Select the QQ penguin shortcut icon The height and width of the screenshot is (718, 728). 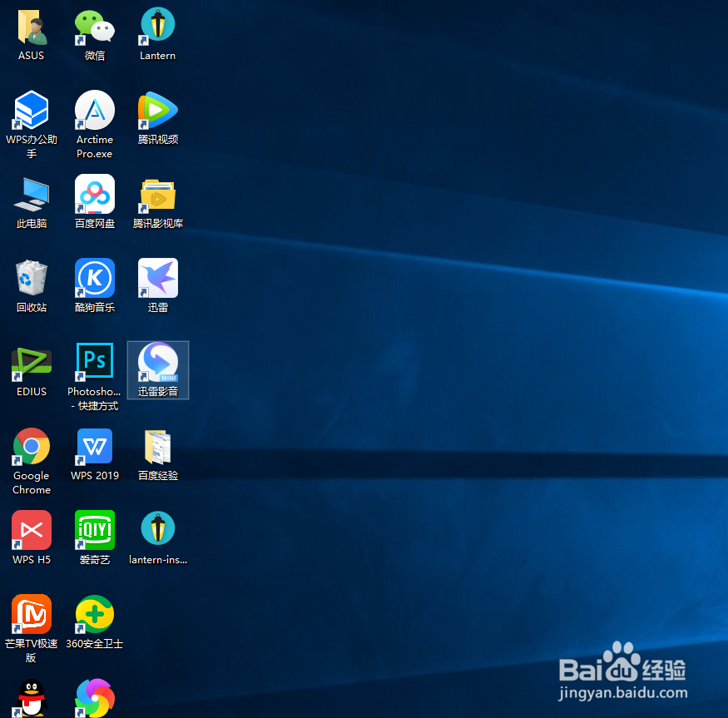point(32,697)
